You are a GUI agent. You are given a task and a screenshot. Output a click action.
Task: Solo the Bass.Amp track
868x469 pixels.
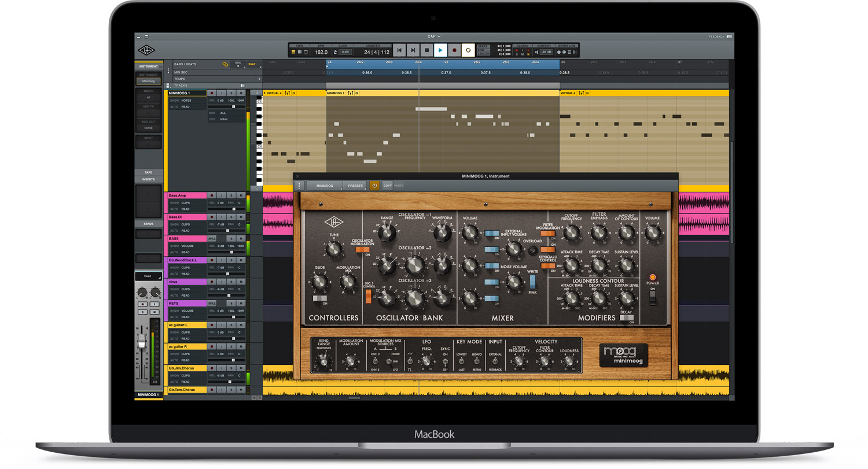231,195
